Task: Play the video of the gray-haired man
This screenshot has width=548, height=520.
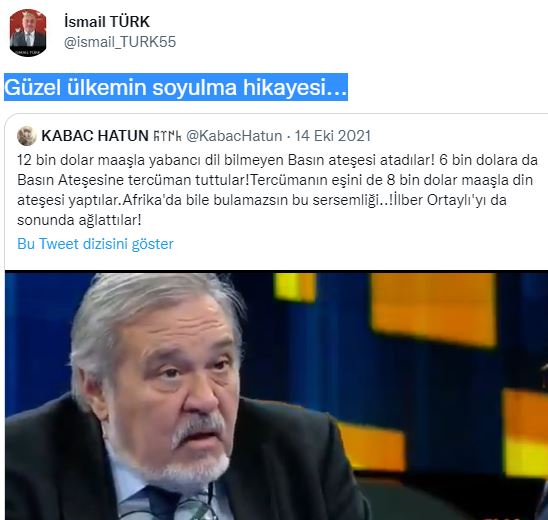Action: [276, 395]
